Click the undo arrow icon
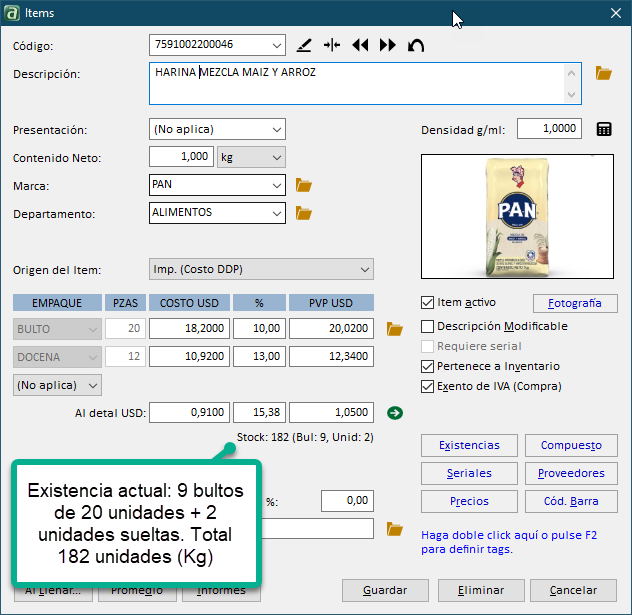This screenshot has width=632, height=615. 416,45
